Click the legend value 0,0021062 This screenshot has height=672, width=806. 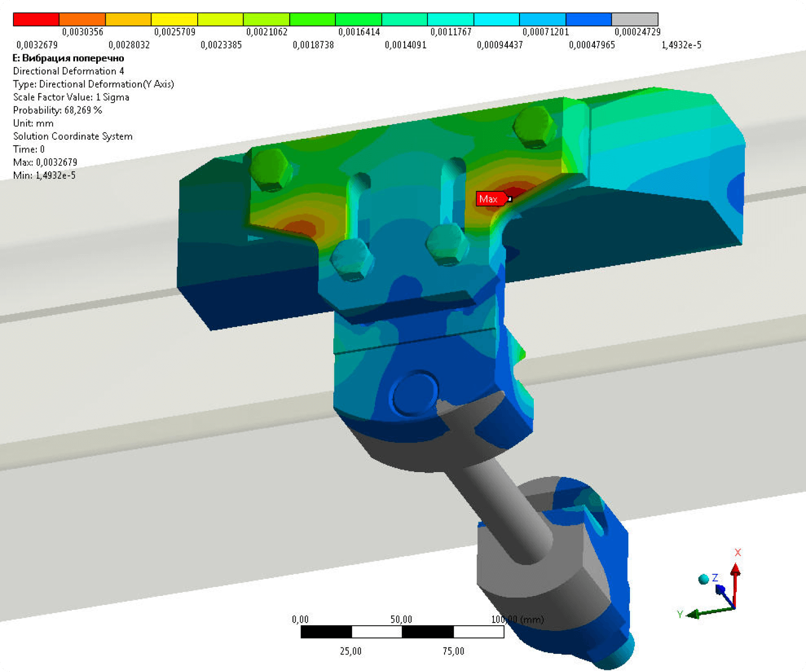[267, 32]
